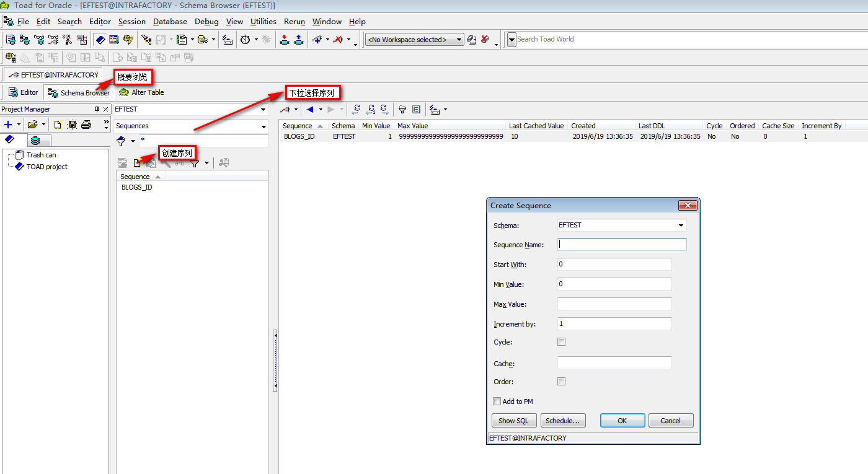Select BLOGS_ID in the left sequence list
This screenshot has height=474, width=868.
[x=137, y=187]
